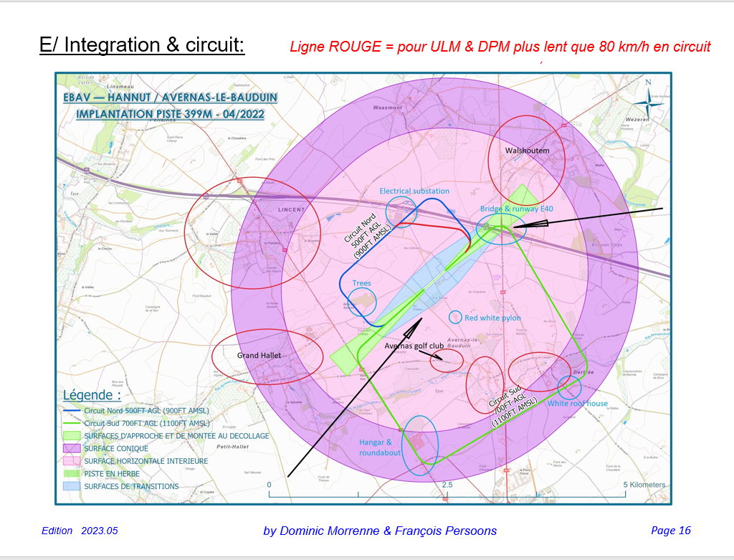Click the E/ Integration & circuit heading

(142, 44)
